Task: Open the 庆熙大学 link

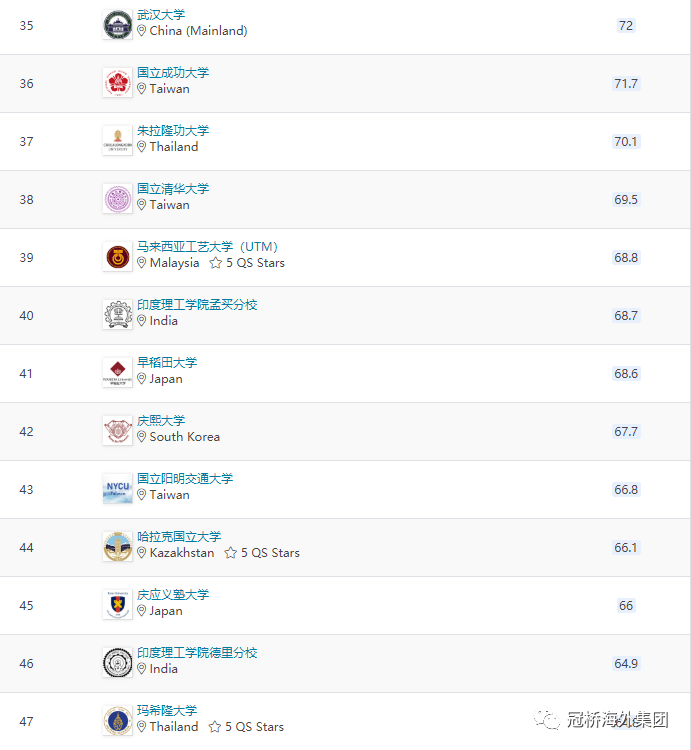Action: coord(161,421)
